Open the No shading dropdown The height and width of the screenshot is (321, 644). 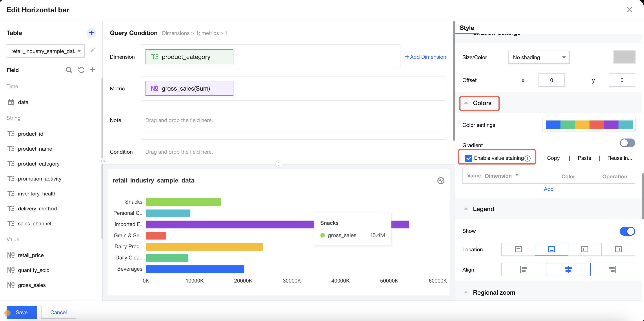click(x=538, y=57)
